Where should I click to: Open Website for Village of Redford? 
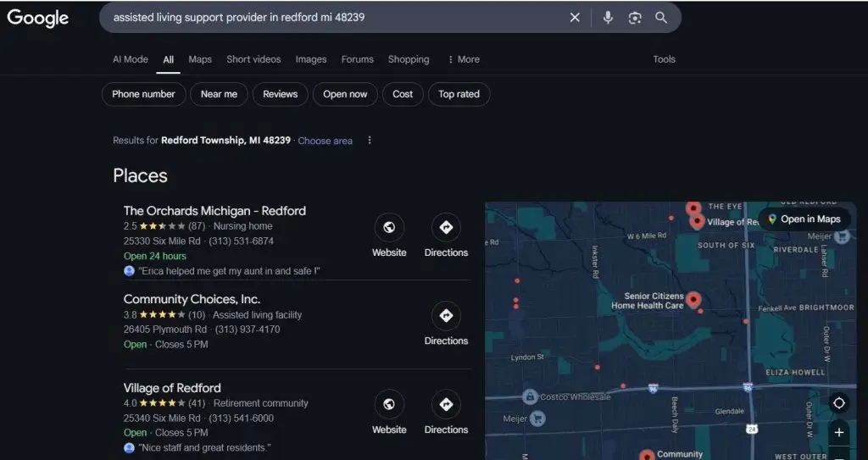tap(389, 413)
